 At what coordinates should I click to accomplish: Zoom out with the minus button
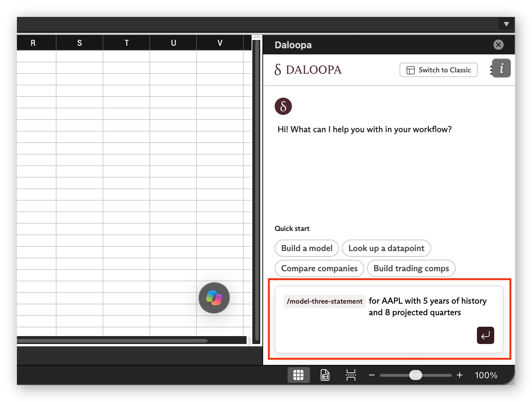point(372,375)
